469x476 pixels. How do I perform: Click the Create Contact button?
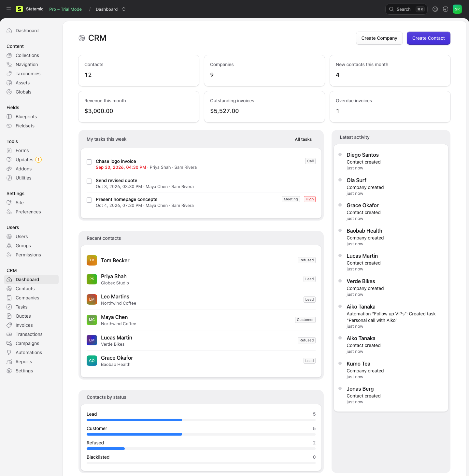point(428,38)
